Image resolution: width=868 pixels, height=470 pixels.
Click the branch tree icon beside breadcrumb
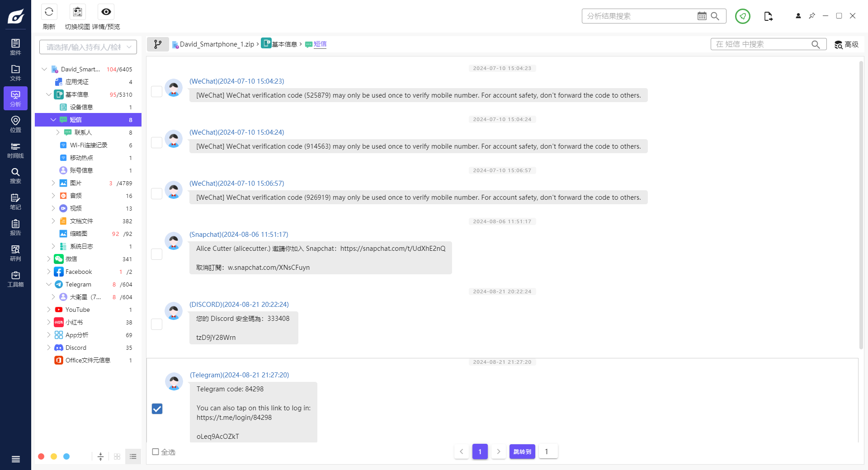click(x=158, y=44)
